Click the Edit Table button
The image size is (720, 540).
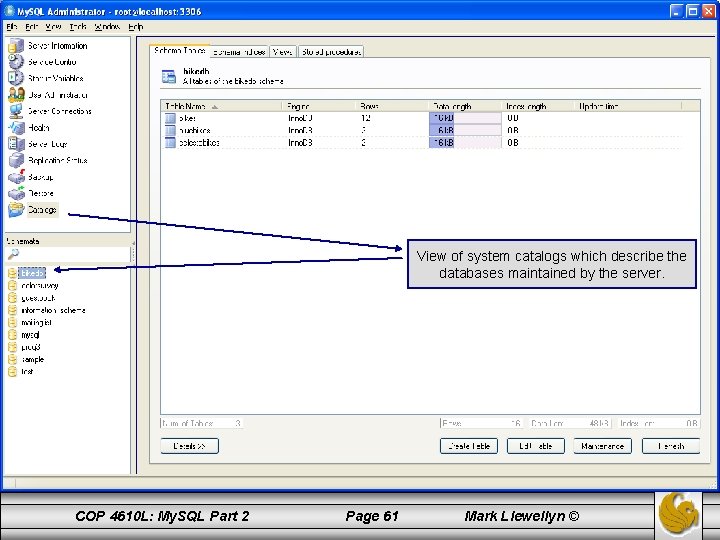(x=535, y=446)
